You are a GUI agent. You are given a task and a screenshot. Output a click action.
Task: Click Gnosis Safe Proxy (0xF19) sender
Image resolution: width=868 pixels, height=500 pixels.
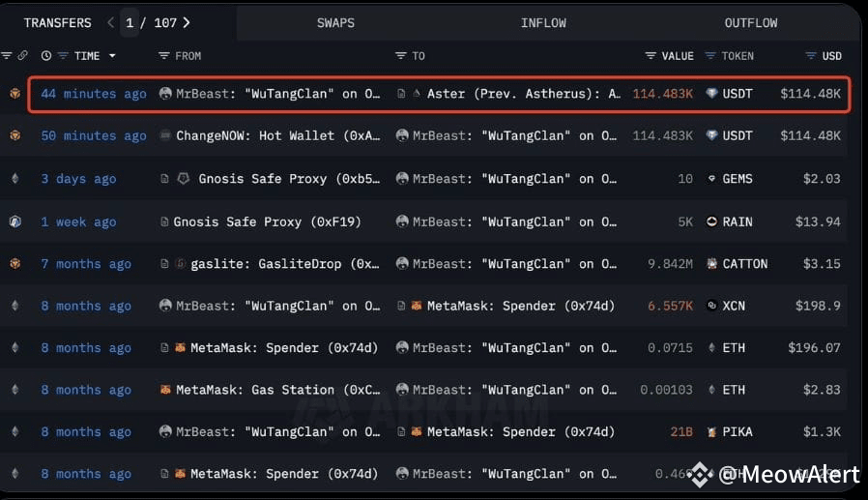coord(267,221)
